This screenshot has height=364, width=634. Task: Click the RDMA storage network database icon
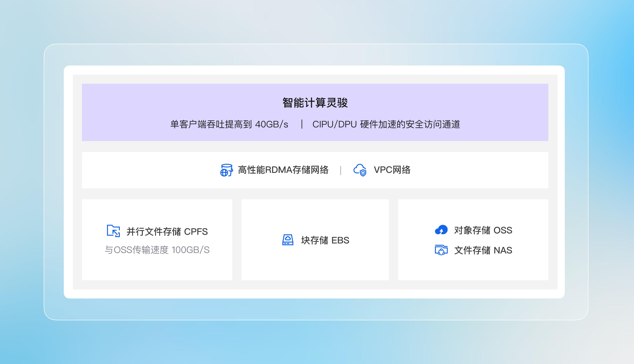click(226, 170)
